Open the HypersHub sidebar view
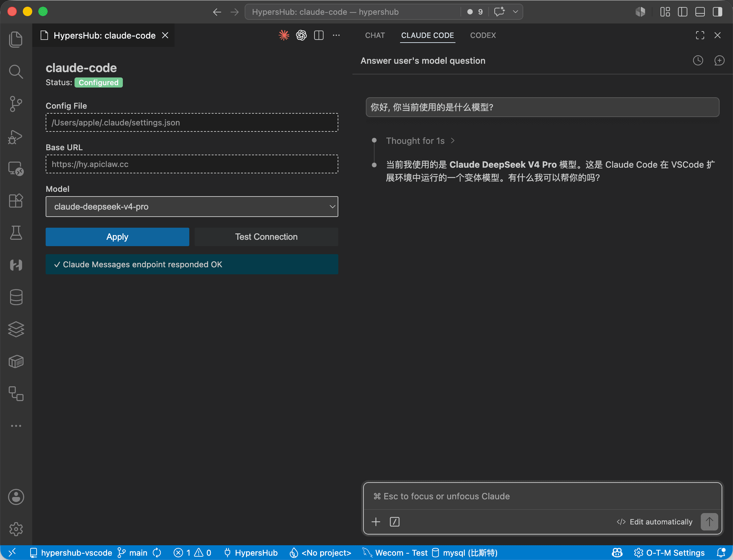The height and width of the screenshot is (560, 733). click(16, 265)
